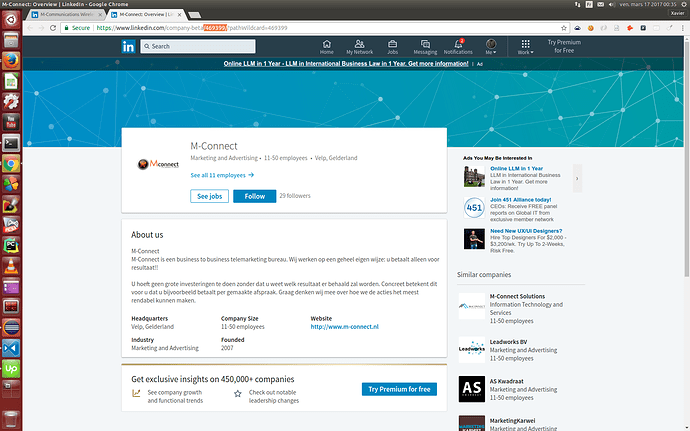Screen dimensions: 690x431
Task: Open Leadworks BV similar company
Action: click(x=508, y=342)
